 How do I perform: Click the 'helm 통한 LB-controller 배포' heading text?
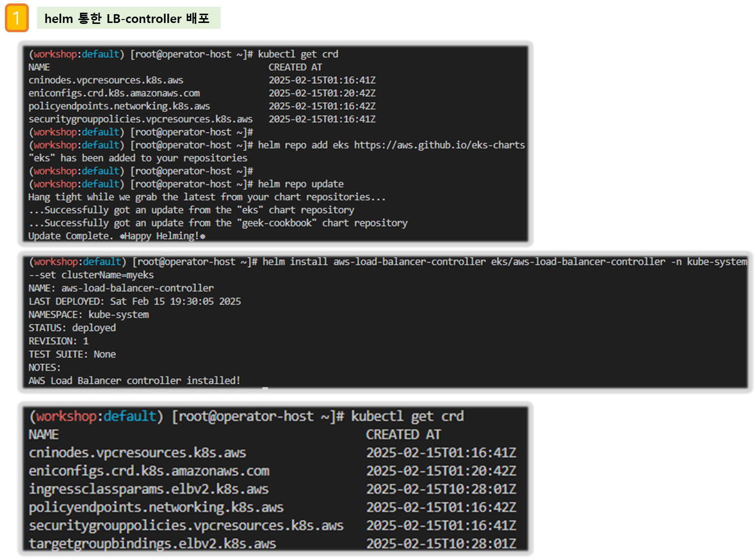tap(127, 19)
